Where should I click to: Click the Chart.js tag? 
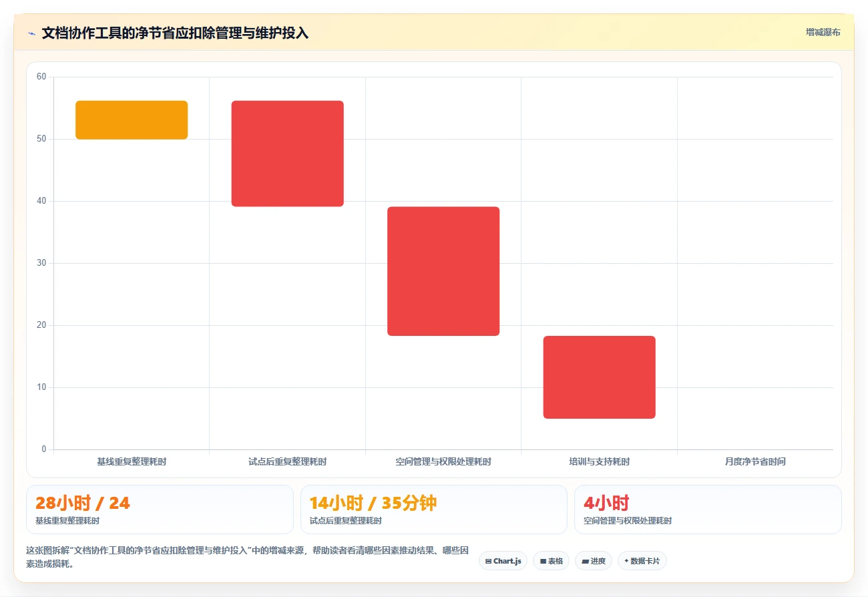coord(503,561)
